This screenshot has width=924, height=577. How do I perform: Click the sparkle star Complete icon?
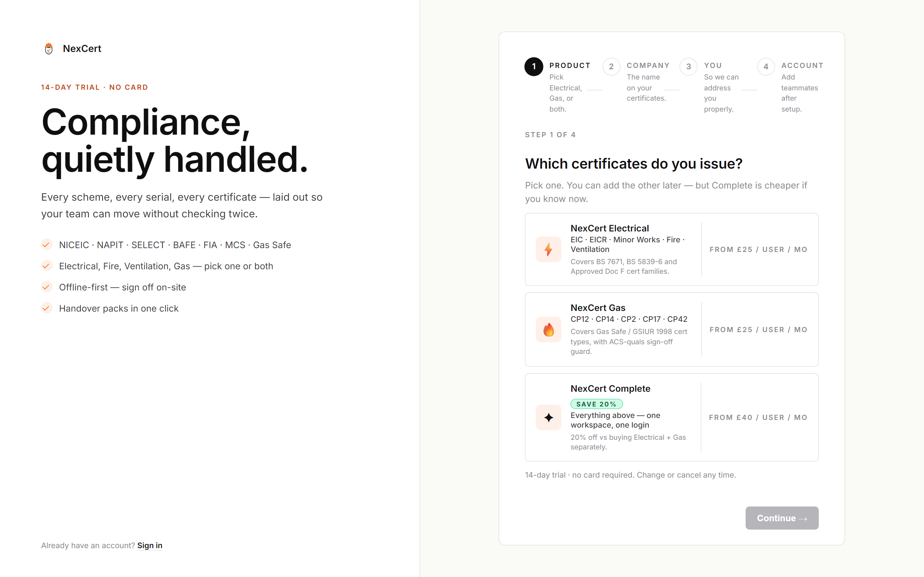[x=548, y=417]
